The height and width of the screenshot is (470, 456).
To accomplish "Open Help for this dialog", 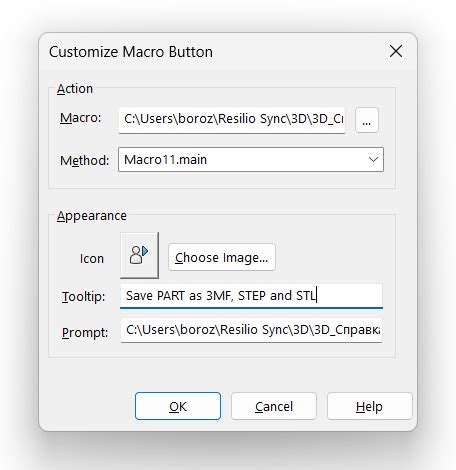I will pyautogui.click(x=369, y=406).
